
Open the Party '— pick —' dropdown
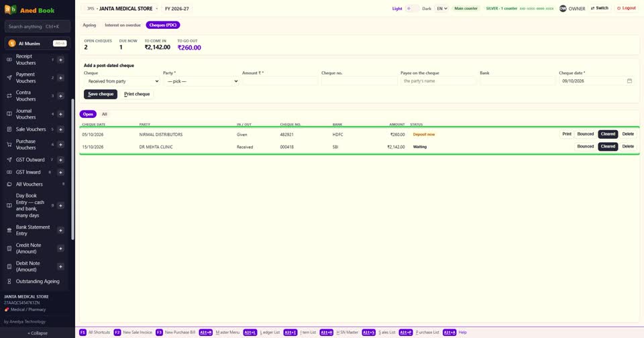tap(201, 81)
